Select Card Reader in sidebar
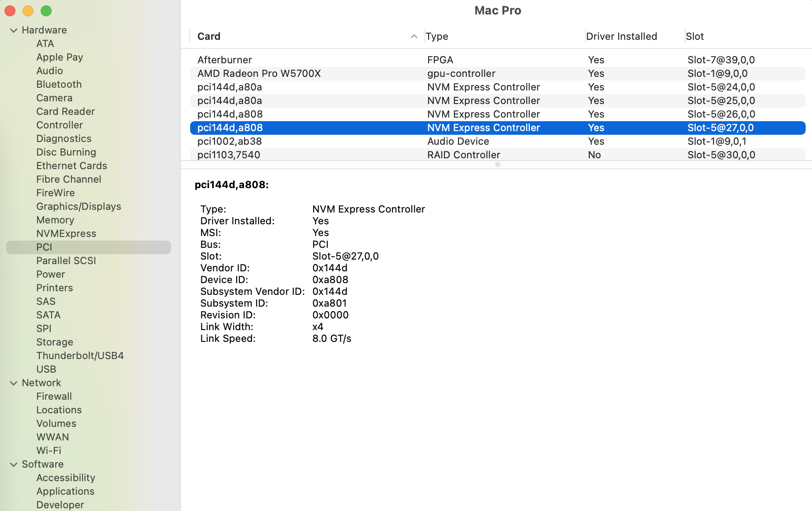 click(66, 112)
